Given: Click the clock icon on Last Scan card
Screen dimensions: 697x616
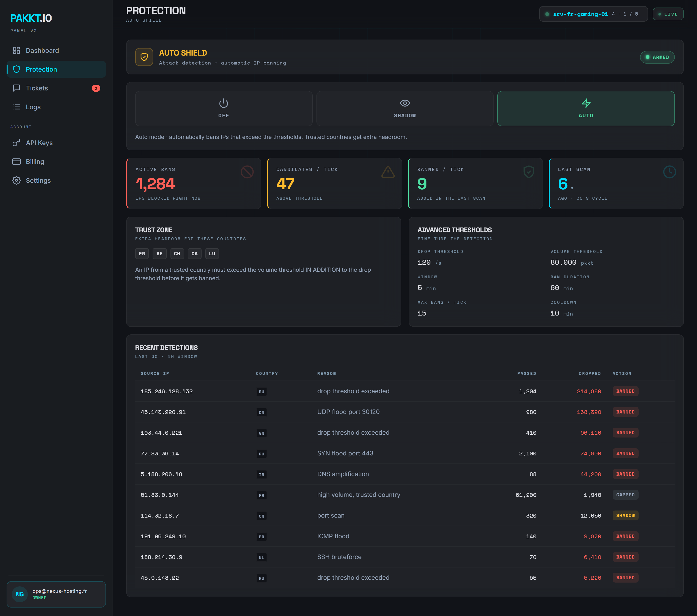Looking at the screenshot, I should (x=670, y=172).
